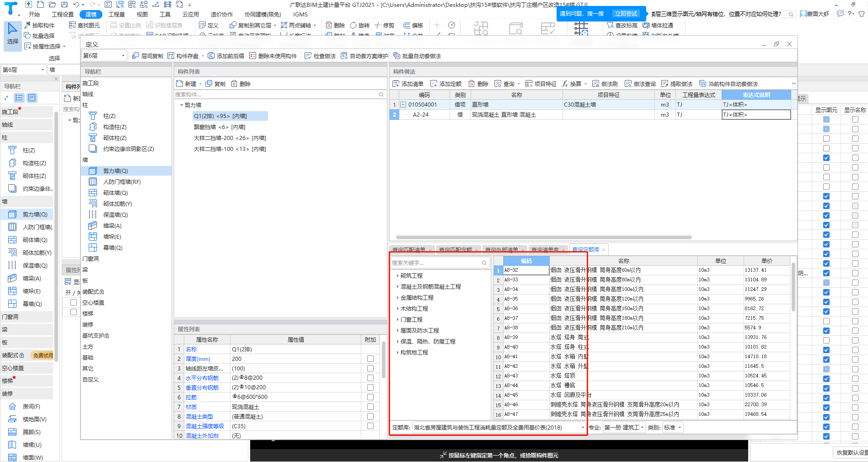
Task: Click 删除未使用构件
Action: point(273,56)
